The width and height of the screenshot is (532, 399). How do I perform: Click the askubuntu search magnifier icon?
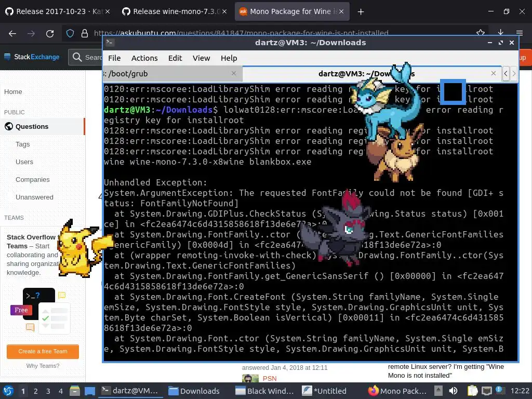coord(77,57)
